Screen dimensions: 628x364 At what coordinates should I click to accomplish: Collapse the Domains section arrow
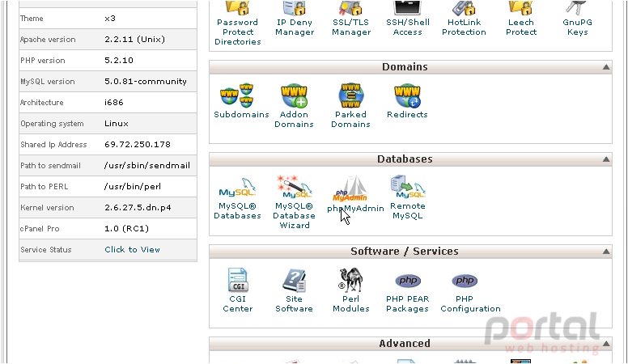pos(606,67)
